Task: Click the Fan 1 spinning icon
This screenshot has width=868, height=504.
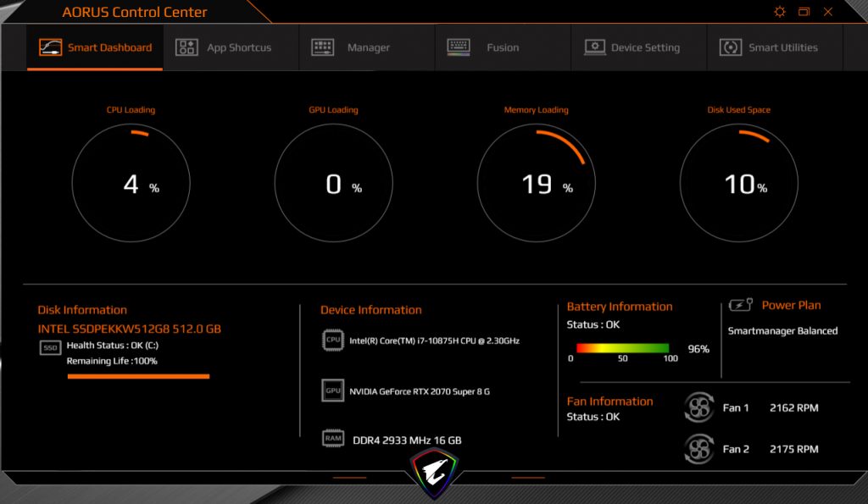Action: click(699, 407)
